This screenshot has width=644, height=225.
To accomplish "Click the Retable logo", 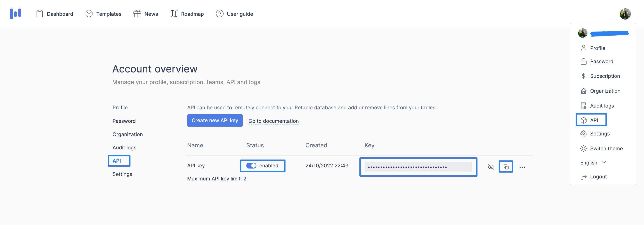I will point(16,14).
